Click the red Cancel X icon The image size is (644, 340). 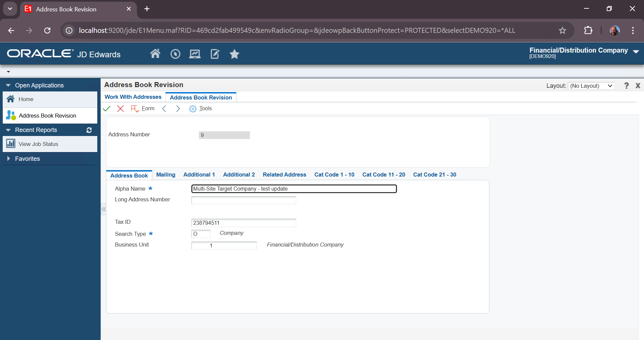(x=120, y=109)
